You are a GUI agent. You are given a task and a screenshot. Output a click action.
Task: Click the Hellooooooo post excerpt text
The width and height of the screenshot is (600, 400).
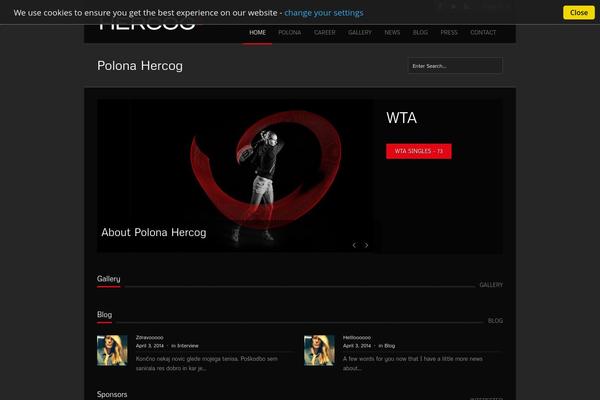pos(412,364)
